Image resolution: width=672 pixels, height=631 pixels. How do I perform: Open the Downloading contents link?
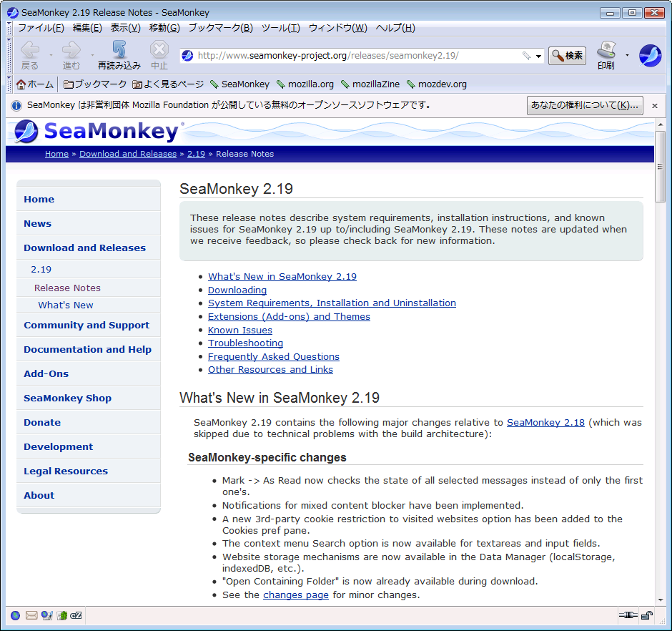237,290
